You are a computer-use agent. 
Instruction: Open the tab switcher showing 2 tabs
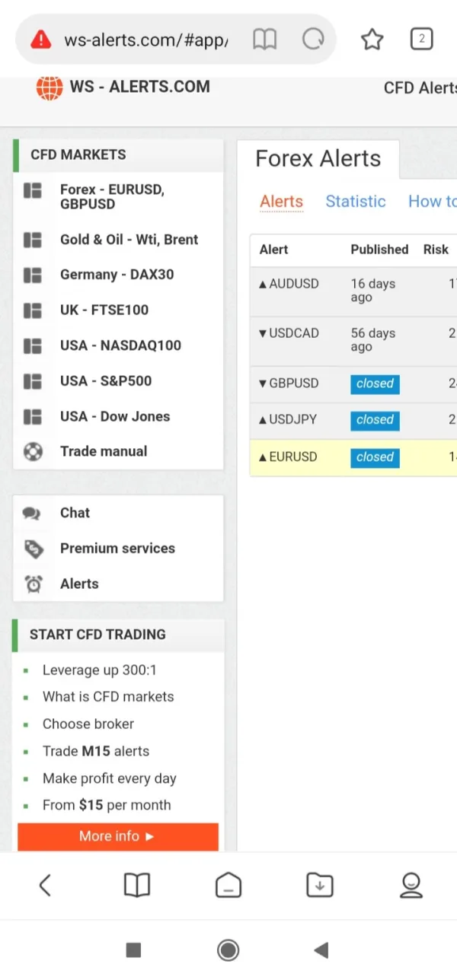point(421,39)
